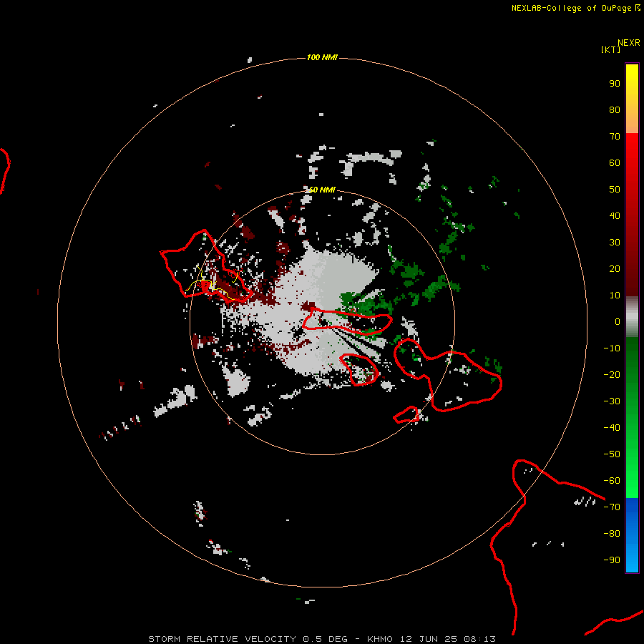
Task: Click the 50 NMI range ring label
Action: tap(322, 190)
